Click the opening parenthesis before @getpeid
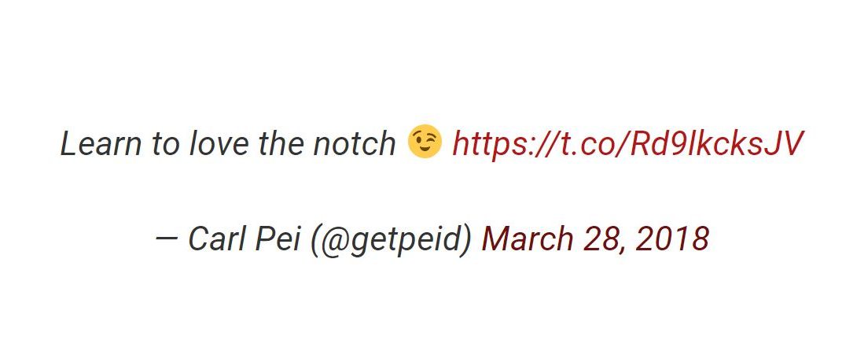 pos(315,239)
